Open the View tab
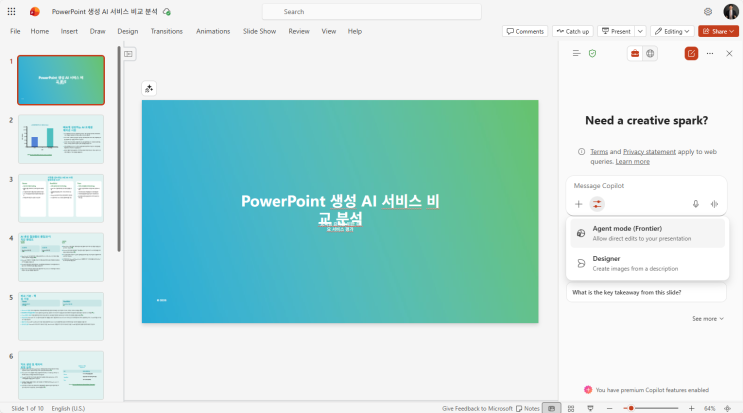Image resolution: width=743 pixels, height=413 pixels. click(x=329, y=31)
